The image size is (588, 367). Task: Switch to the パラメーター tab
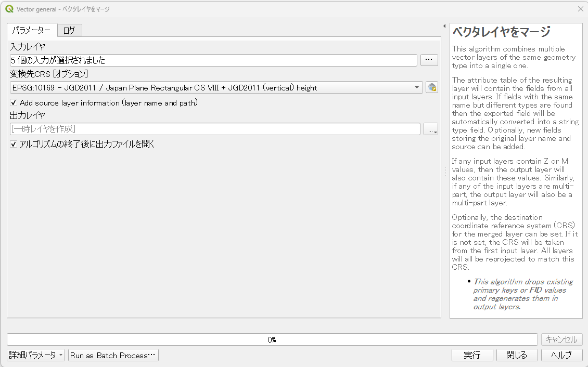(32, 30)
